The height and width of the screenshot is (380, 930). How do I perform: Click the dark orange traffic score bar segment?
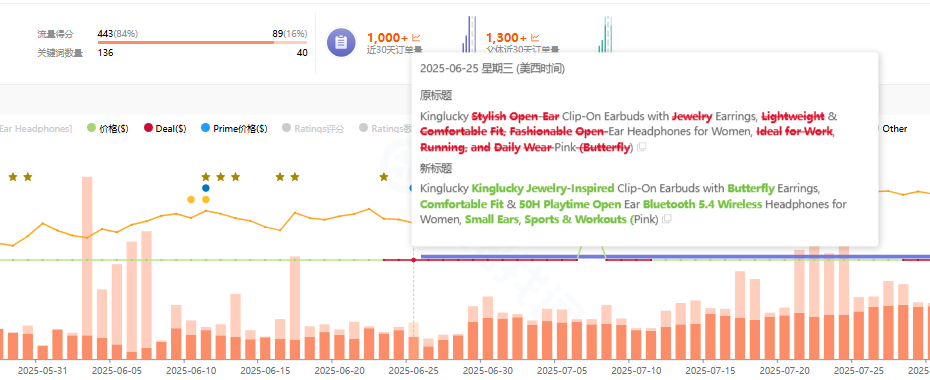tap(186, 43)
